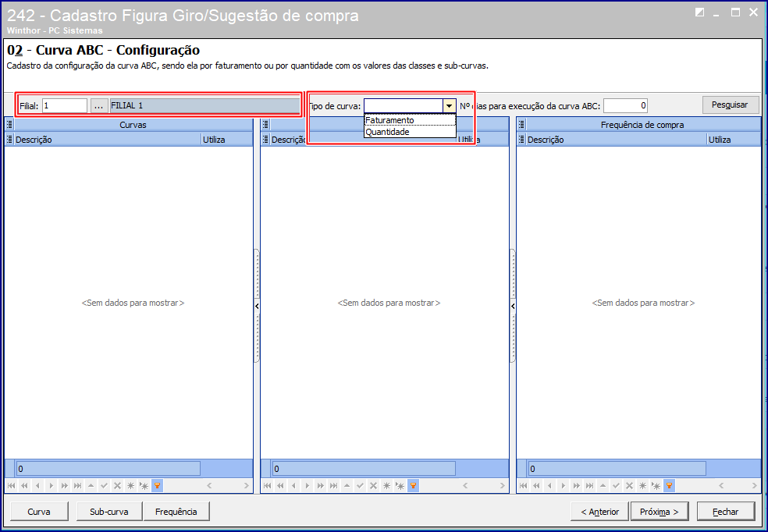The height and width of the screenshot is (532, 768).
Task: Advance with the Próxima > button
Action: pos(660,512)
